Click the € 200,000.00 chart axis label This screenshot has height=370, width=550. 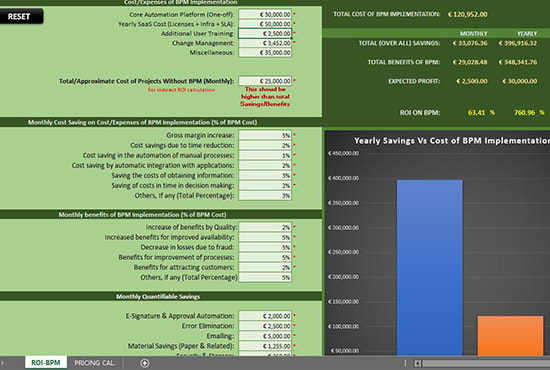coord(343,277)
